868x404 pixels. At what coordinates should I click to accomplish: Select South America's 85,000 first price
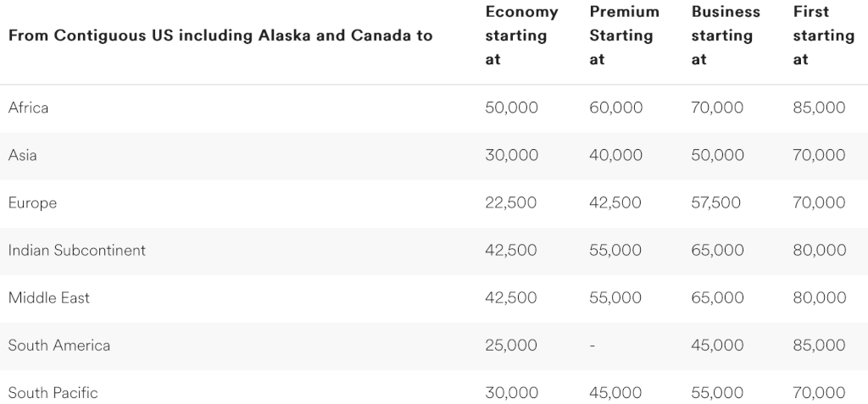click(x=820, y=345)
